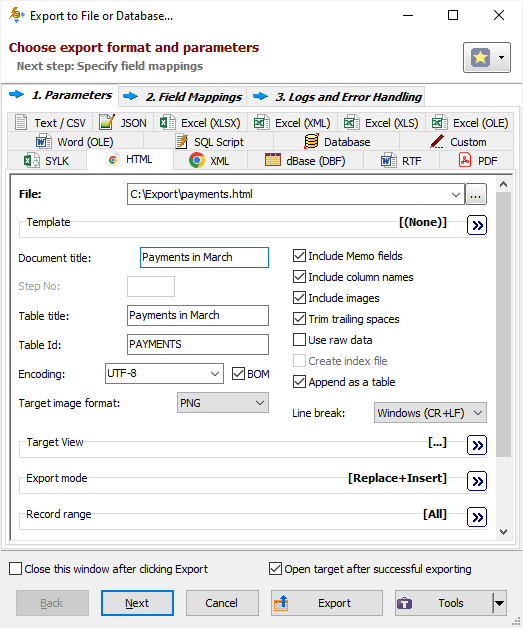Uncheck Include Memo fields
Viewport: 523px width, 628px height.
(299, 256)
